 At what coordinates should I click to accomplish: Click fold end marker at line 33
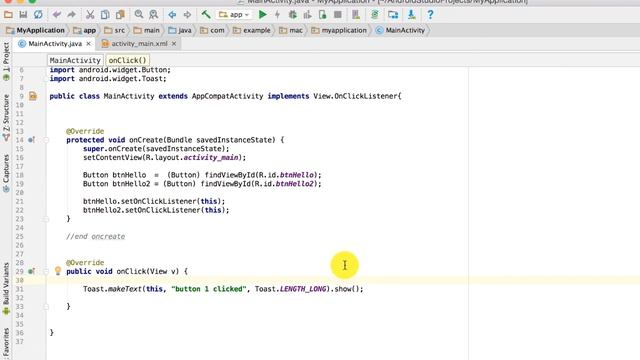click(46, 307)
